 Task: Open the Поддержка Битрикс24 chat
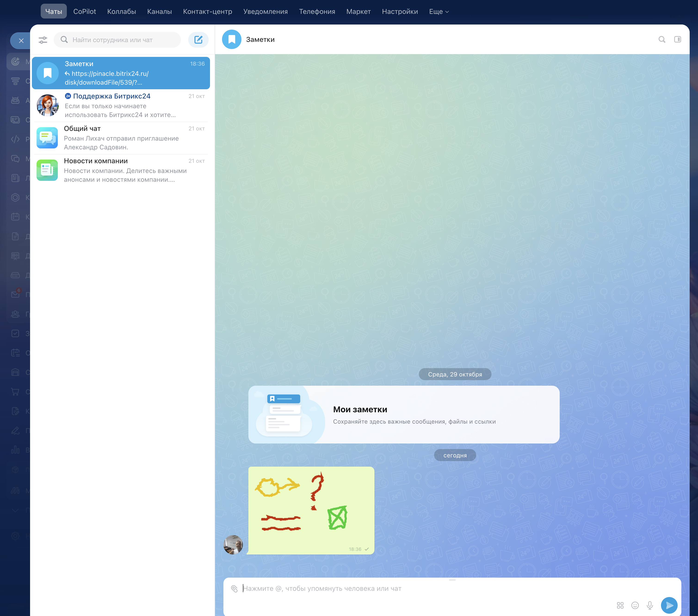pos(121,105)
